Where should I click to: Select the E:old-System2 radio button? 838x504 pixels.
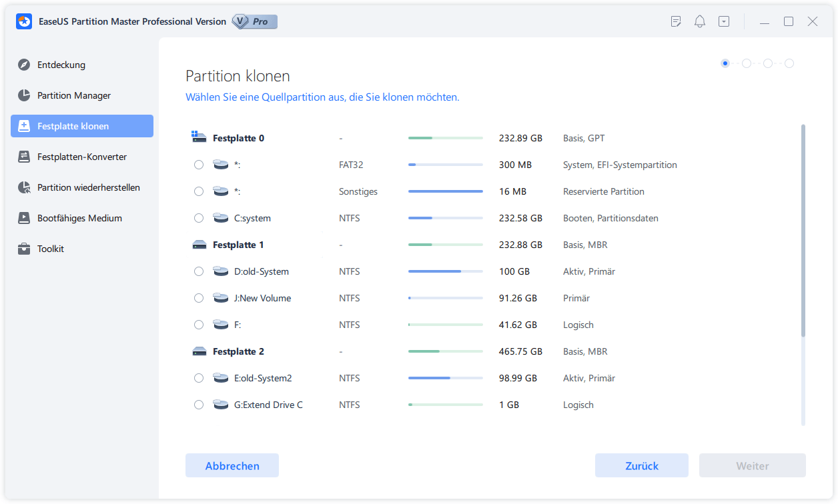click(199, 378)
